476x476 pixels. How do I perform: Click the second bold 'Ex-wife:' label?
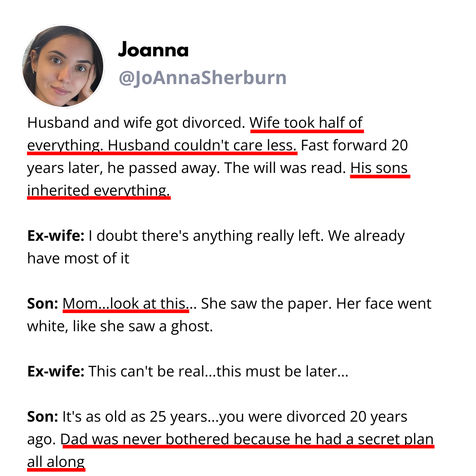coord(56,372)
